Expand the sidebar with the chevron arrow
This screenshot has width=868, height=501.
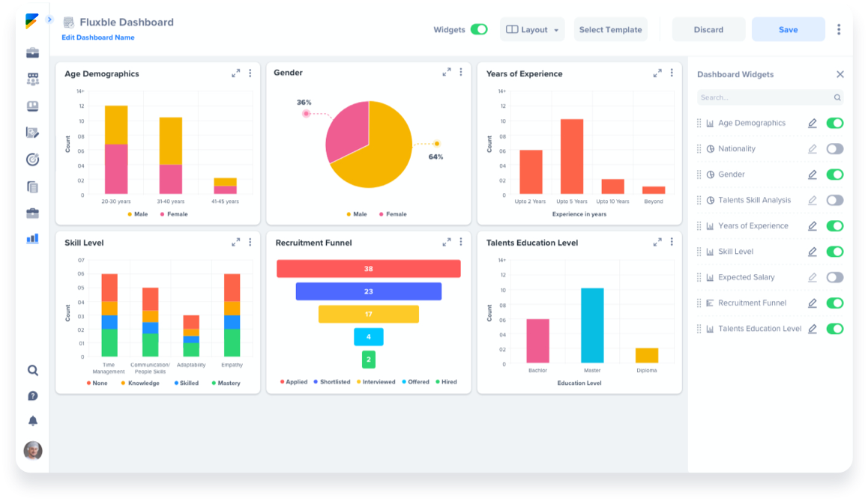[49, 19]
